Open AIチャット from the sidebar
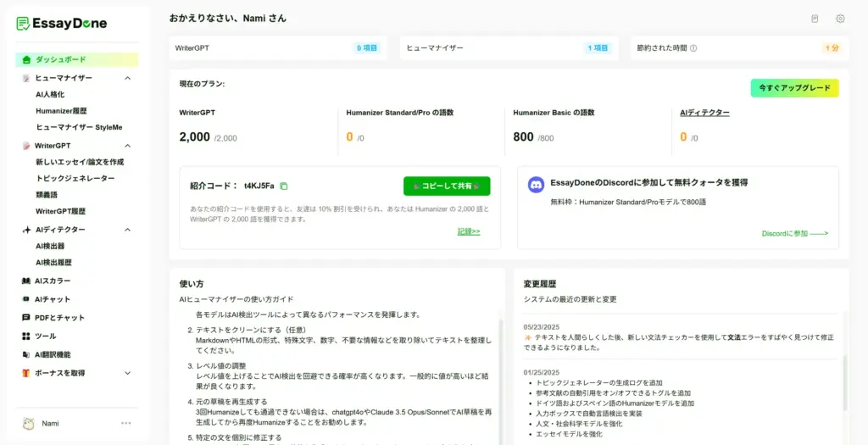Screen dimensions: 868x445 [x=53, y=299]
